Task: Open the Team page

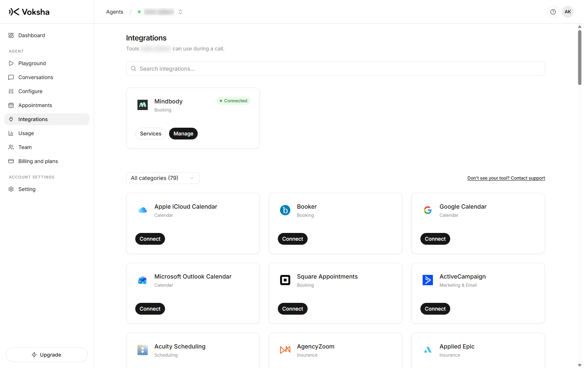Action: 47,147
